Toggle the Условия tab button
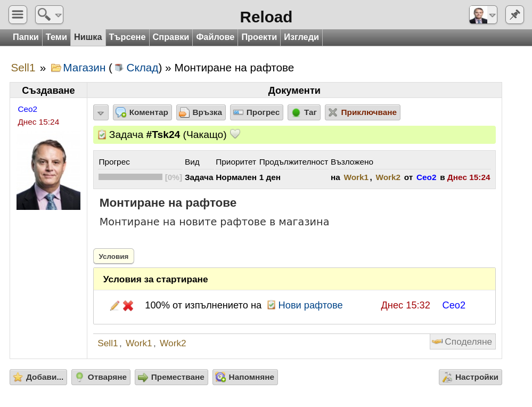The height and width of the screenshot is (407, 532). 113,256
